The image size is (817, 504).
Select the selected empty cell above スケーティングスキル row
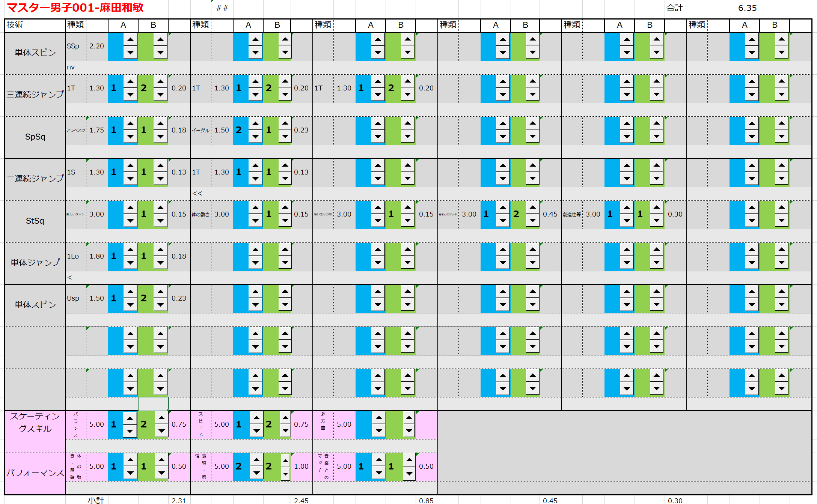(x=153, y=404)
